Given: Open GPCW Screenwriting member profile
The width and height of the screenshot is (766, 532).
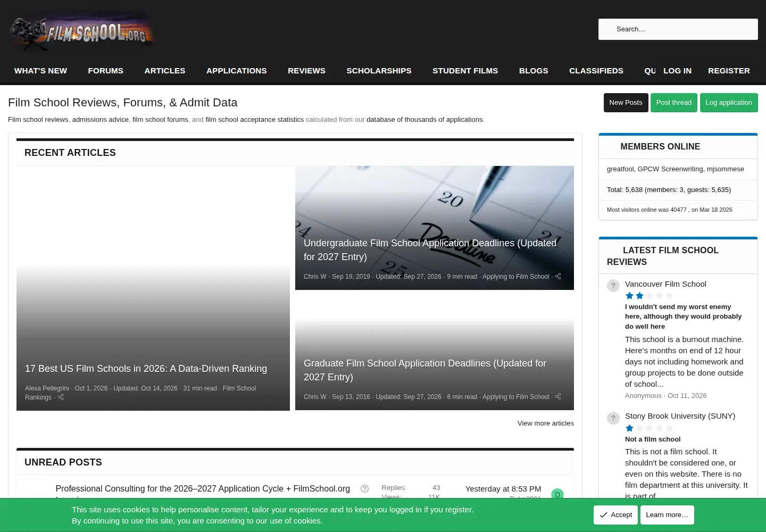Looking at the screenshot, I should 670,169.
